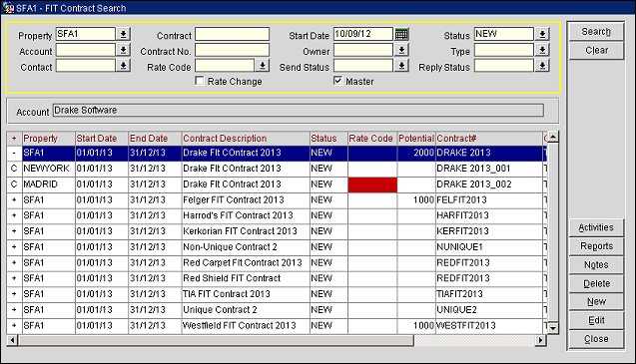Expand the Unique Contract 2 row
The width and height of the screenshot is (636, 364).
pos(14,310)
